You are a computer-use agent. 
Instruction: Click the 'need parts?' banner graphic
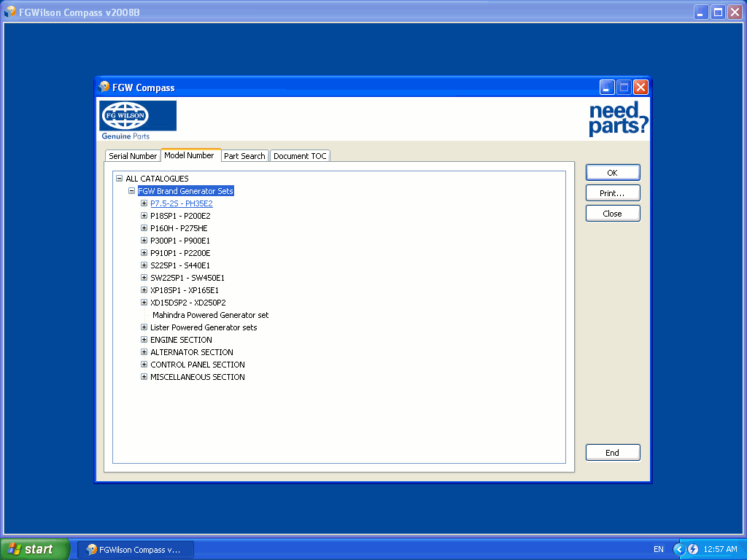click(618, 119)
